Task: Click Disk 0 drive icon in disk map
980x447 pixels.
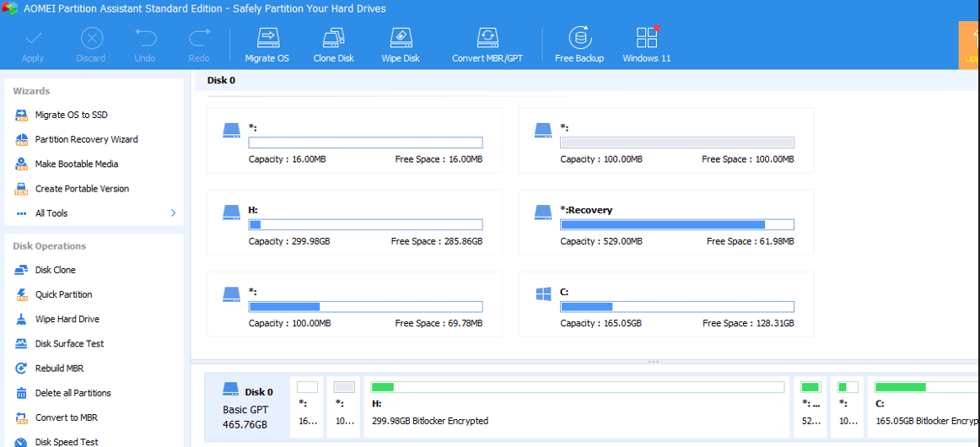Action: (x=231, y=390)
